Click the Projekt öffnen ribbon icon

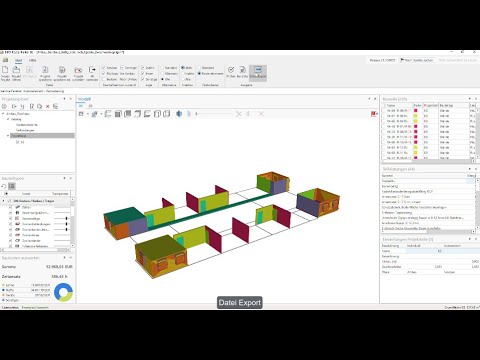(x=16, y=73)
